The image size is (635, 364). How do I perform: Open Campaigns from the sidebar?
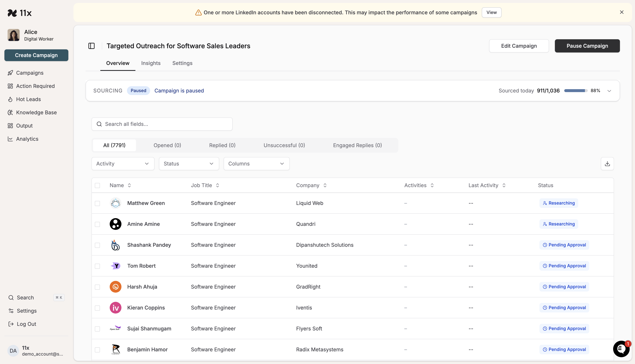(30, 73)
